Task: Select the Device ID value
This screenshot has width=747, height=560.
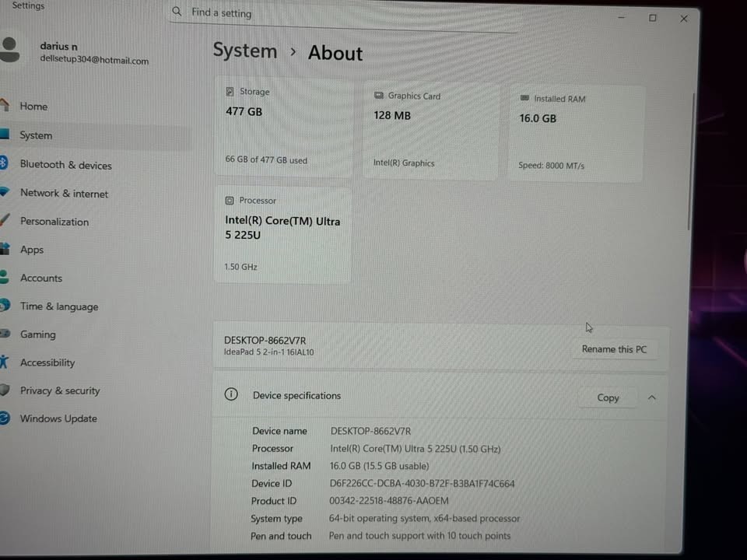Action: point(422,484)
